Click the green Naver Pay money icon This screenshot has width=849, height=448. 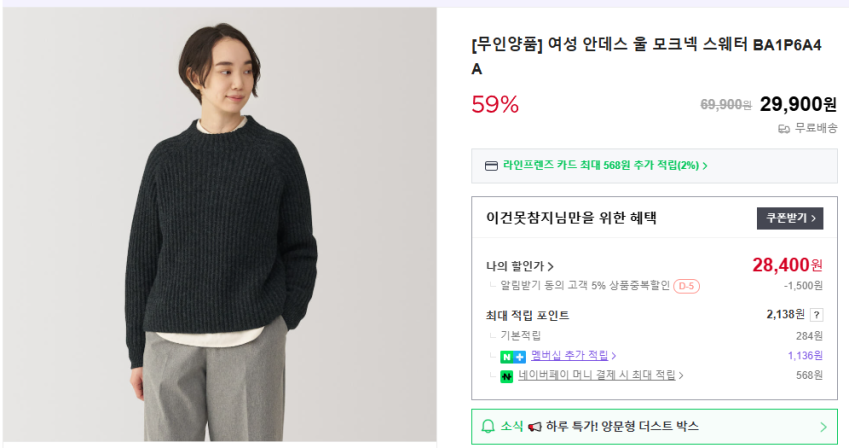point(507,376)
